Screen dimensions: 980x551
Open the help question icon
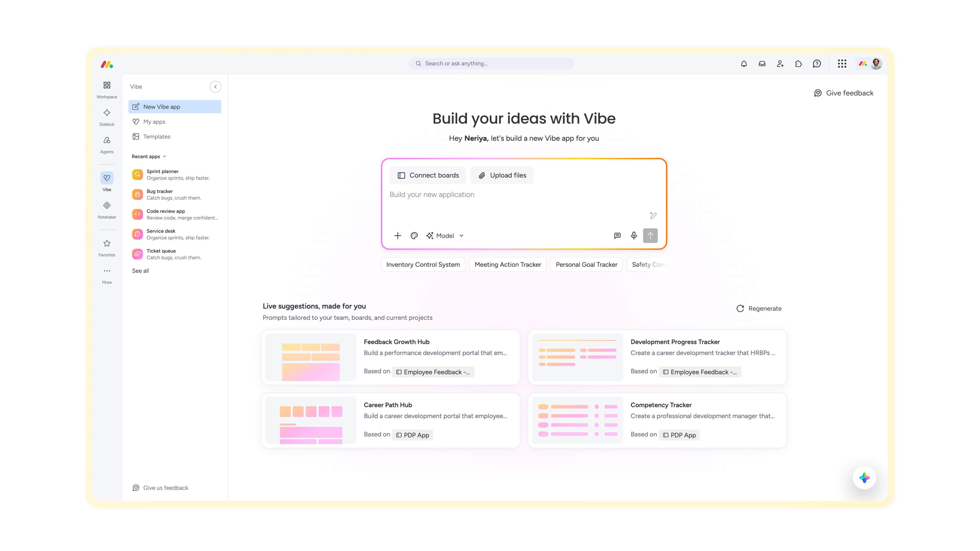pyautogui.click(x=817, y=63)
